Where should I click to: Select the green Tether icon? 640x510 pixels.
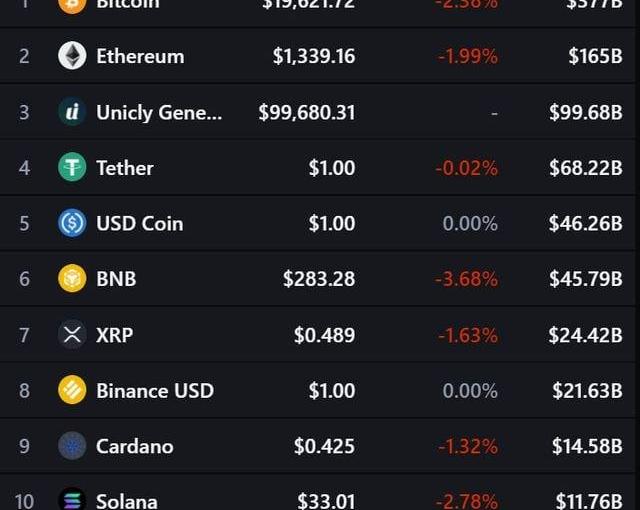(72, 167)
